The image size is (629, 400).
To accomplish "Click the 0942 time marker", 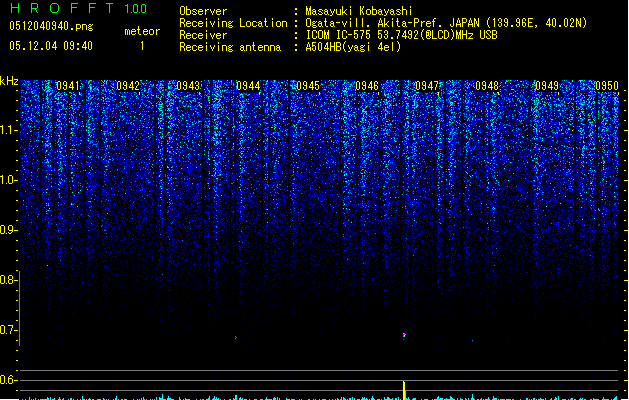I will pos(128,86).
